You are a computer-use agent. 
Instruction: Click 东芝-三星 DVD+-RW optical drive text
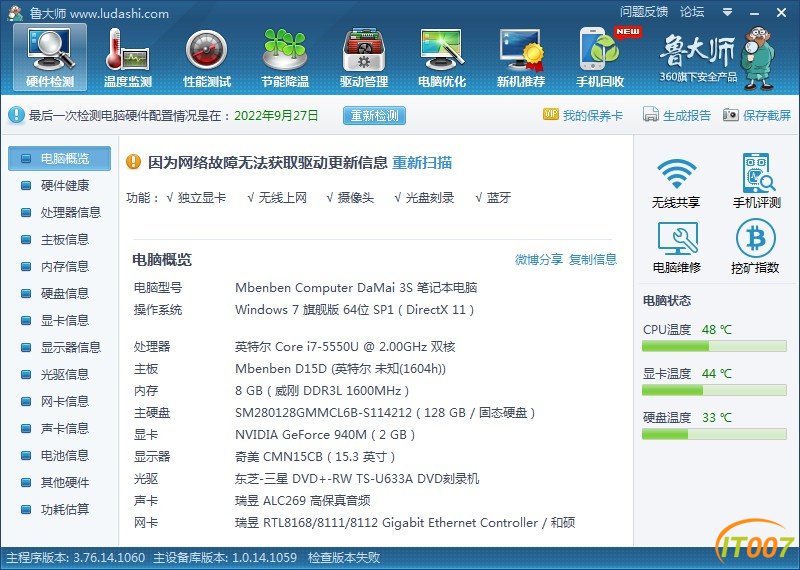pyautogui.click(x=357, y=479)
